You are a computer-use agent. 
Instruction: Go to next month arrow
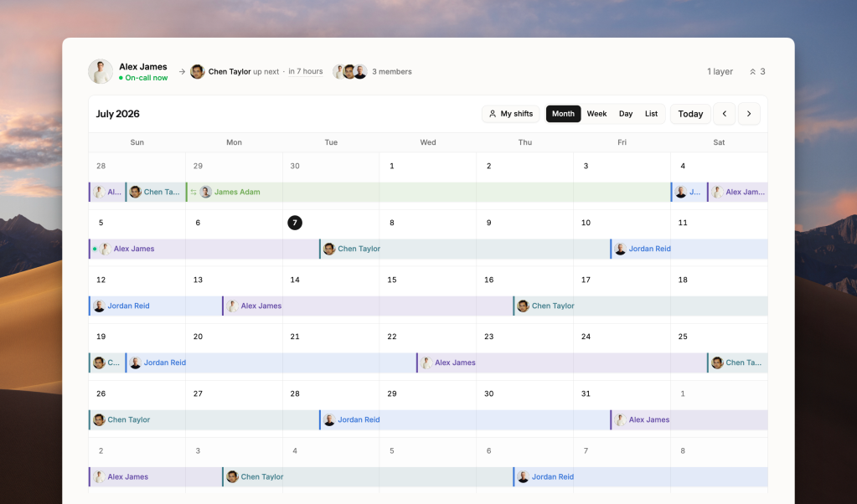(749, 114)
